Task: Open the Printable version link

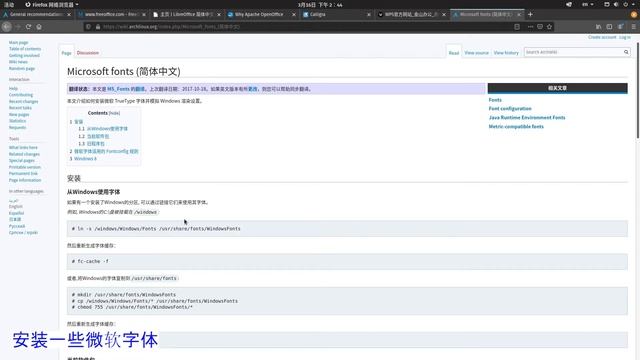Action: click(24, 167)
